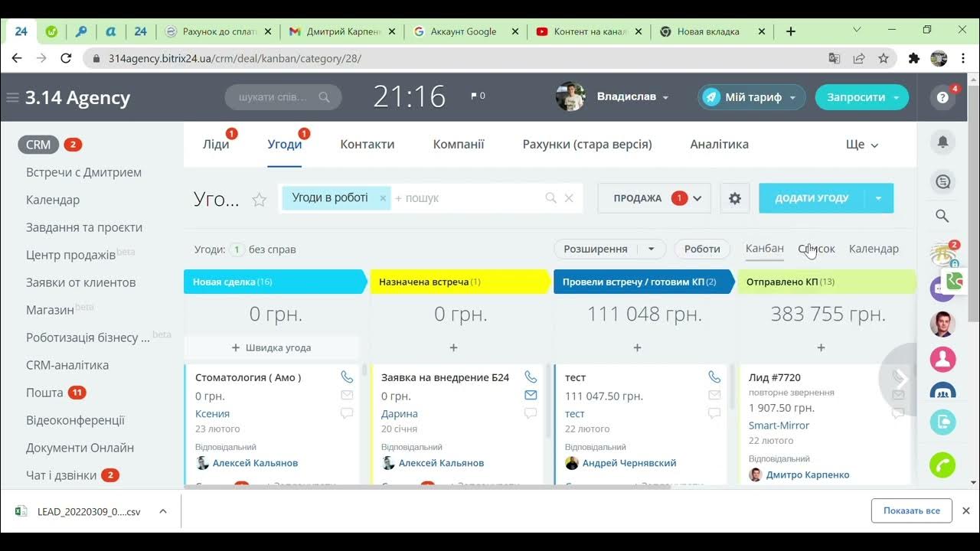Viewport: 980px width, 551px height.
Task: Switch to the Новая вкладка browser tab
Action: [708, 31]
